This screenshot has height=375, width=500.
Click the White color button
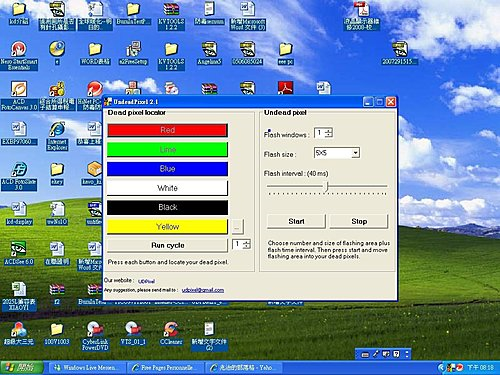167,188
